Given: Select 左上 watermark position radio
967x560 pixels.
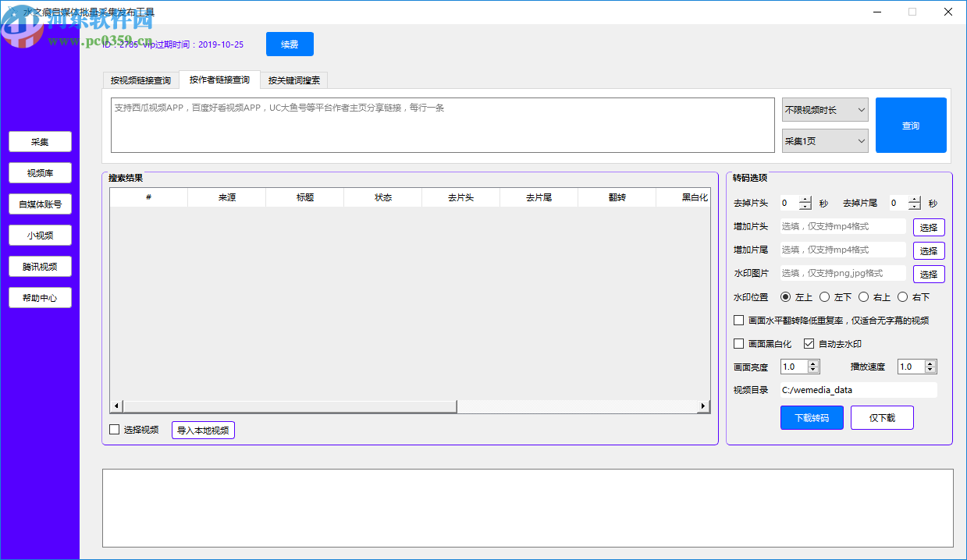Looking at the screenshot, I should (786, 297).
